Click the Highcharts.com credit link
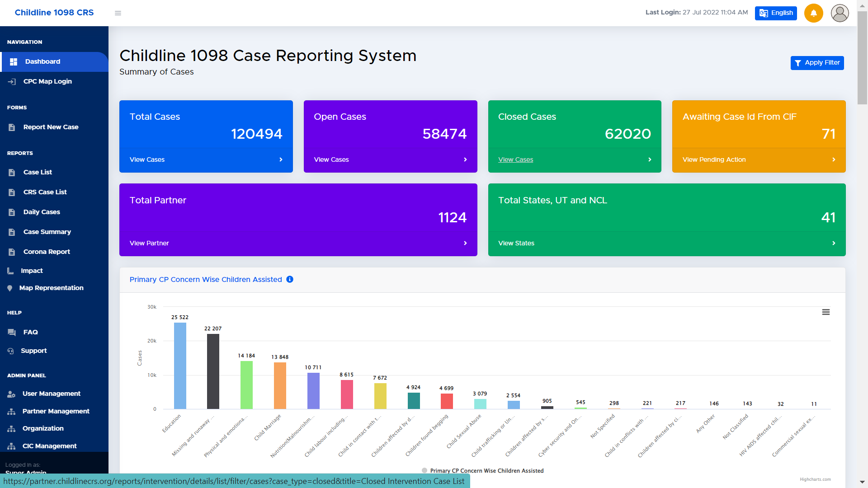868x488 pixels. point(815,479)
